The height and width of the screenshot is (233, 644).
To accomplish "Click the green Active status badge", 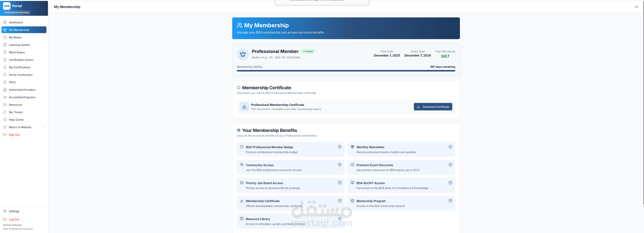I will click(x=308, y=51).
